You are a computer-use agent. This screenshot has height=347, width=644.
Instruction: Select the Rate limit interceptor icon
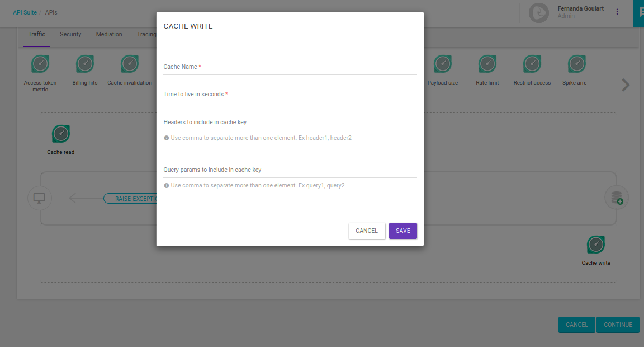coord(487,64)
